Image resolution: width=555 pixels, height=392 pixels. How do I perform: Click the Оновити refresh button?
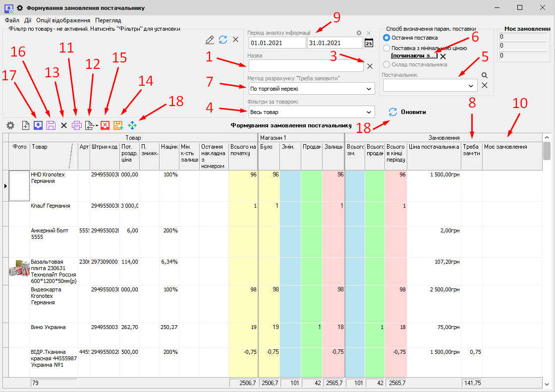[x=407, y=112]
